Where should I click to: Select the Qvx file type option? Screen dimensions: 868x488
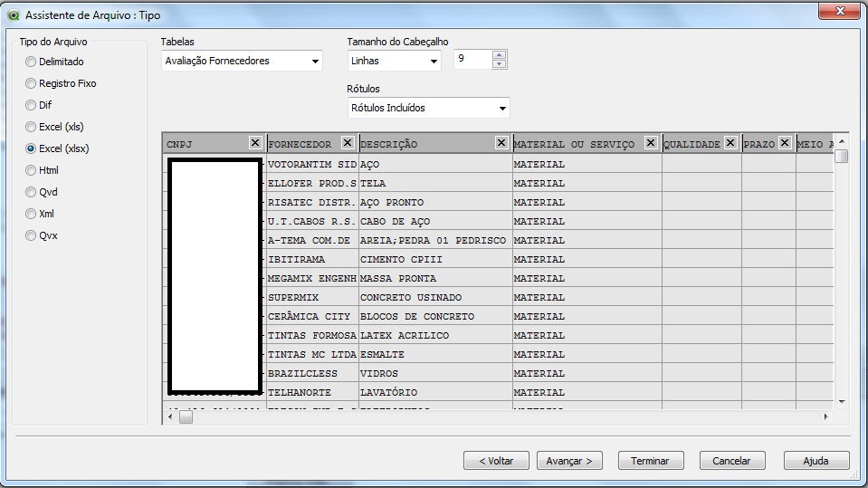[42, 235]
